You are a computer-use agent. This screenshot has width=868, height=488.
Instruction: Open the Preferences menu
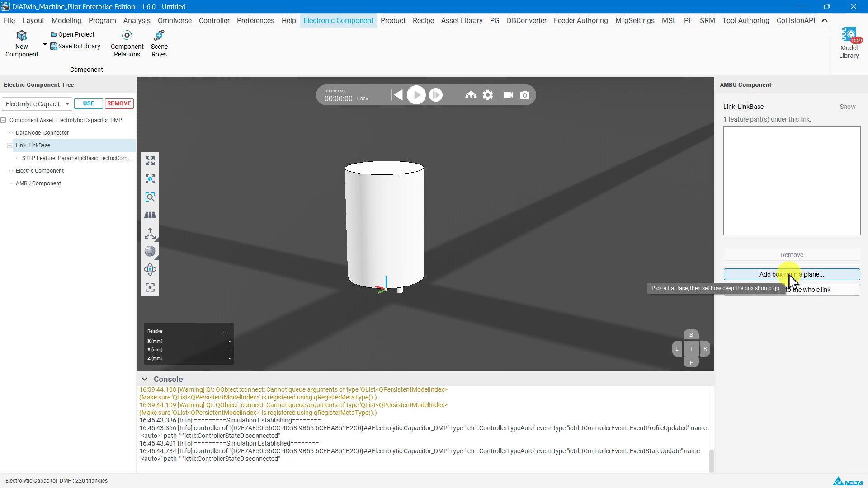pos(255,20)
